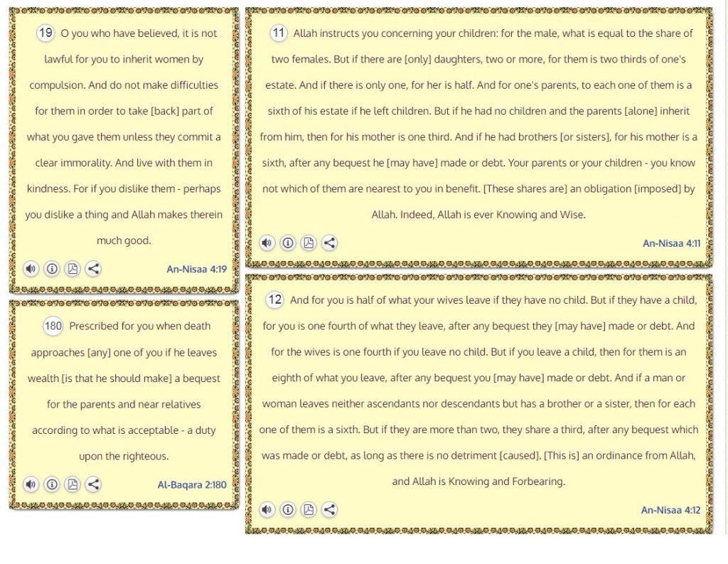This screenshot has height=564, width=728.
Task: Play audio for verse An-Nisaa 4:19
Action: tap(31, 269)
